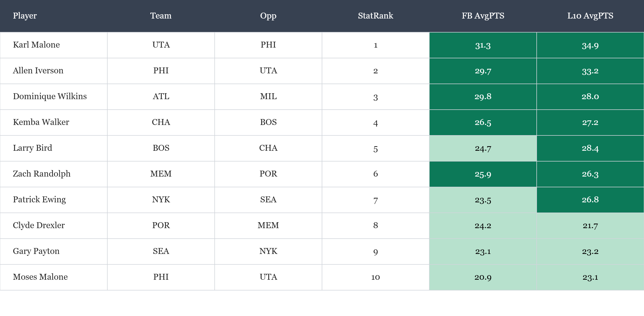The image size is (644, 316).
Task: Click the dark green 34.9 cell
Action: tap(590, 45)
